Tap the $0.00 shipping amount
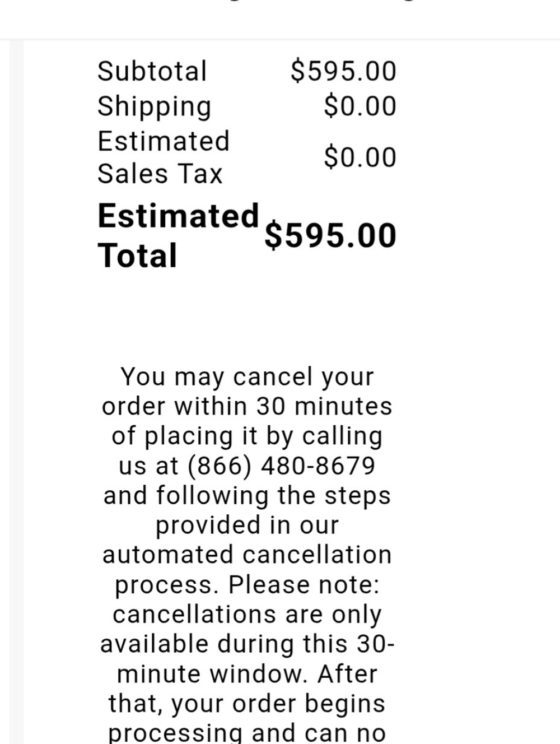Screen dimensions: 560x744 tap(360, 106)
